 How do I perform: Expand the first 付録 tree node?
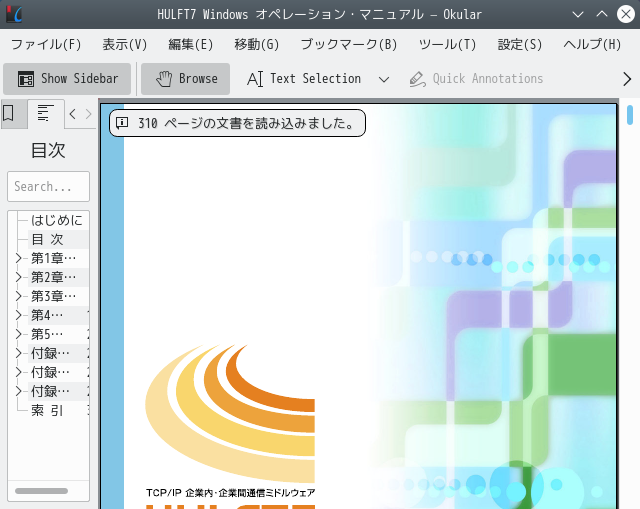18,353
